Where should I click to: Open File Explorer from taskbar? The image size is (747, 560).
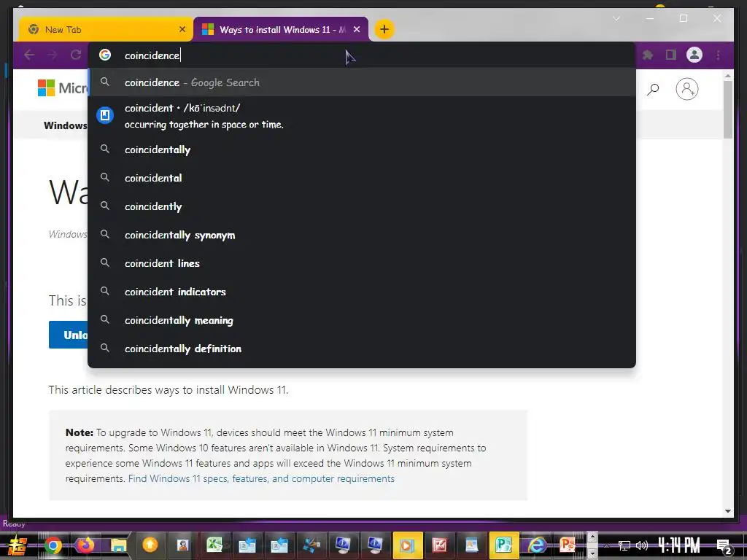click(118, 545)
